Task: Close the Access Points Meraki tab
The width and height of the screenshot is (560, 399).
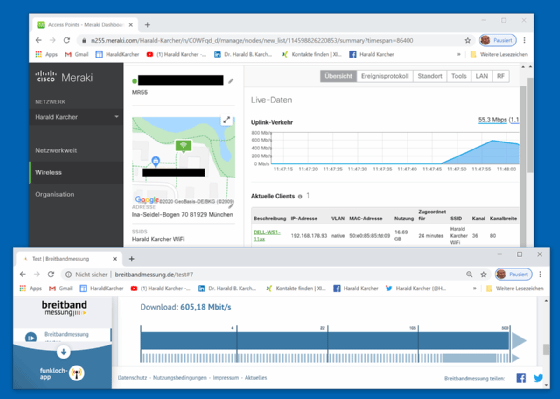Action: pos(131,25)
